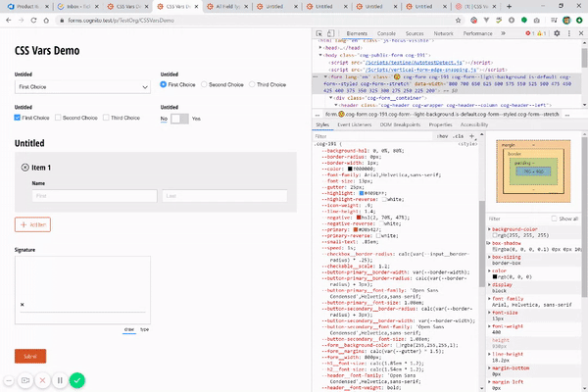Open a new browser tab with plus

coord(509,7)
